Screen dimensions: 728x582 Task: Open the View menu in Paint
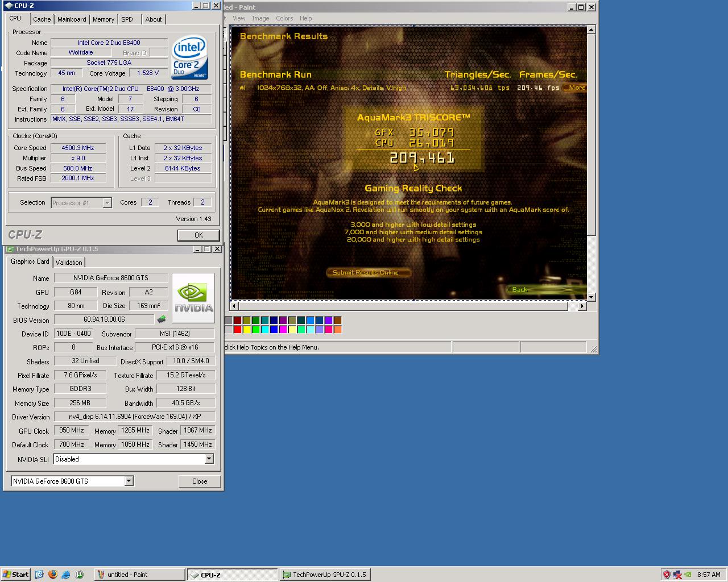239,18
